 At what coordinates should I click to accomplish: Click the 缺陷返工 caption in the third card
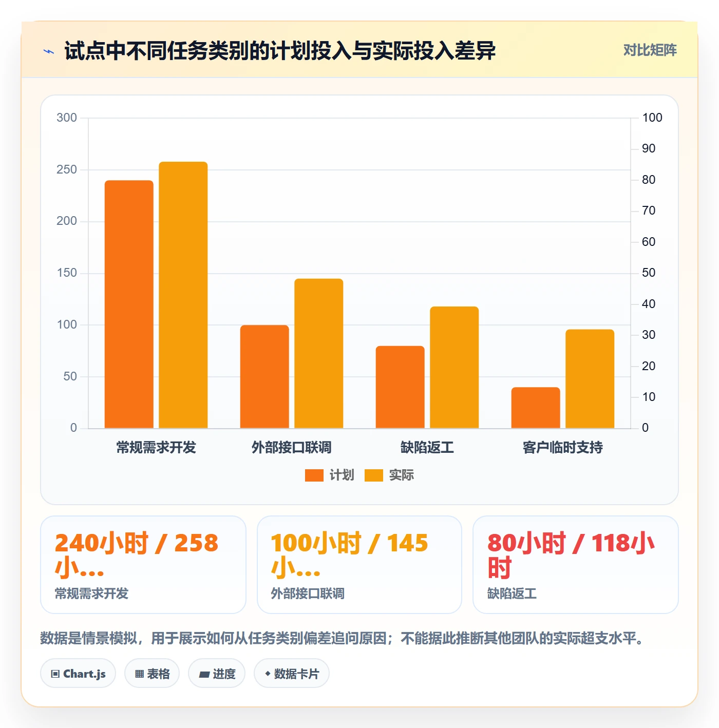[512, 593]
